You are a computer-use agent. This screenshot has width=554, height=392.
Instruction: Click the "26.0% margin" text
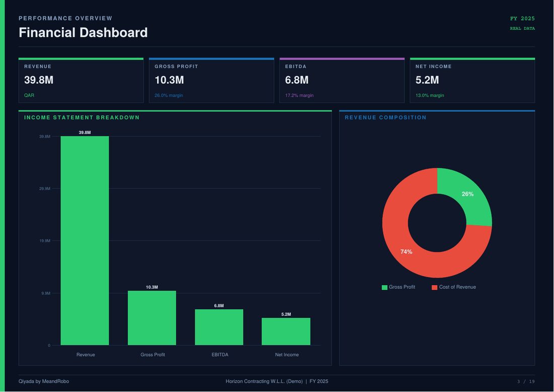[169, 95]
